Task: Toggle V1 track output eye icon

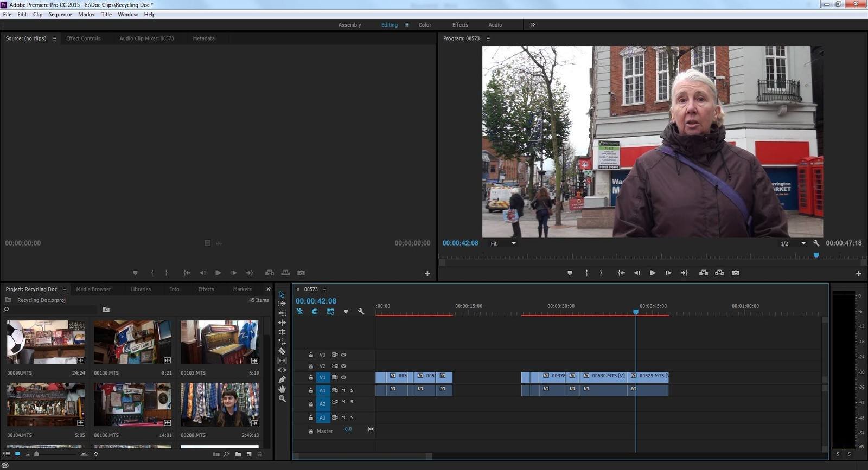Action: [343, 377]
